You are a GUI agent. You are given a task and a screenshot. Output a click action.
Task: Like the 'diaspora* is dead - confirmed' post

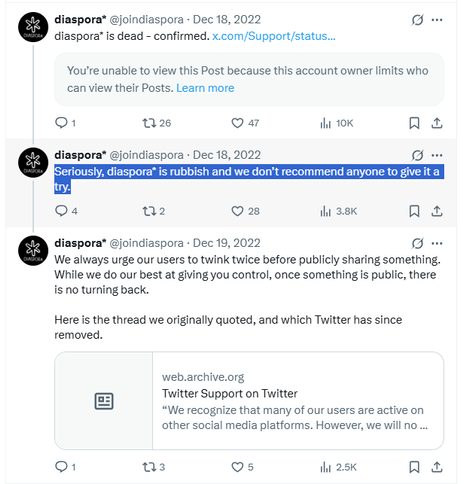point(245,123)
